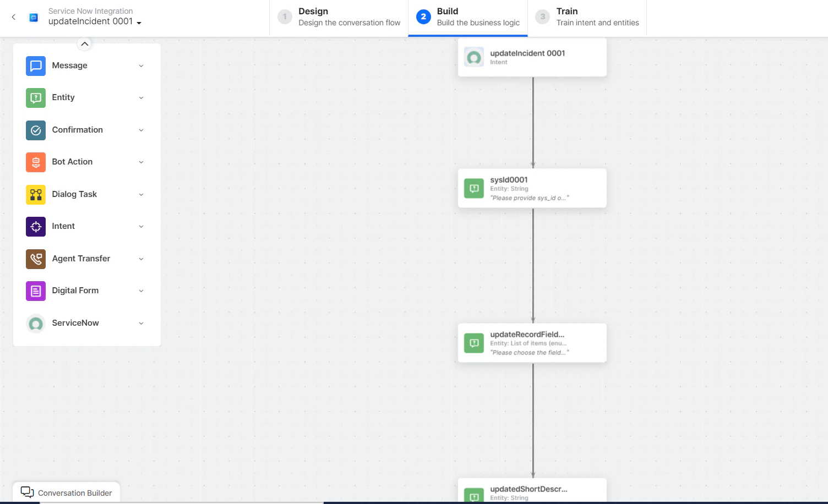The width and height of the screenshot is (828, 504).
Task: Select the Digital Form node icon
Action: [35, 291]
